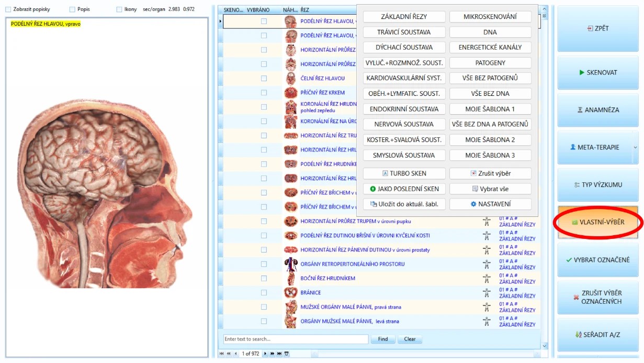This screenshot has height=363, width=644.
Task: Check the VYBRÁNO box for BRÁNICE row
Action: click(x=264, y=293)
